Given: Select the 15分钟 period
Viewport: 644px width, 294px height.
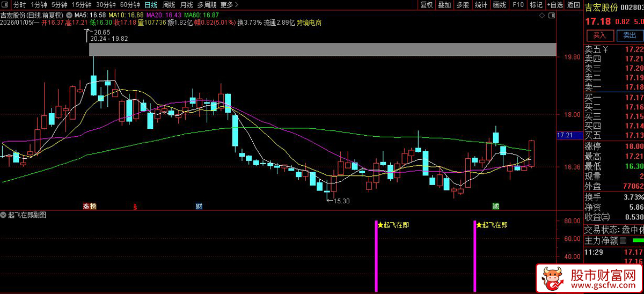Looking at the screenshot, I should click(82, 5).
